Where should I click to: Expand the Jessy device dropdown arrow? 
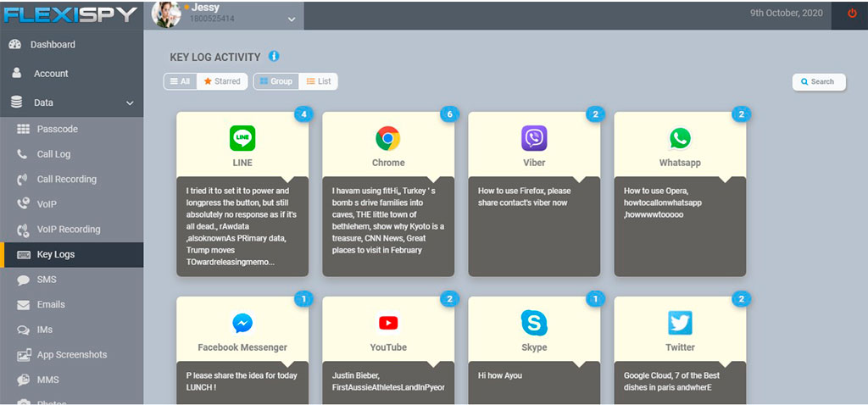click(x=292, y=20)
